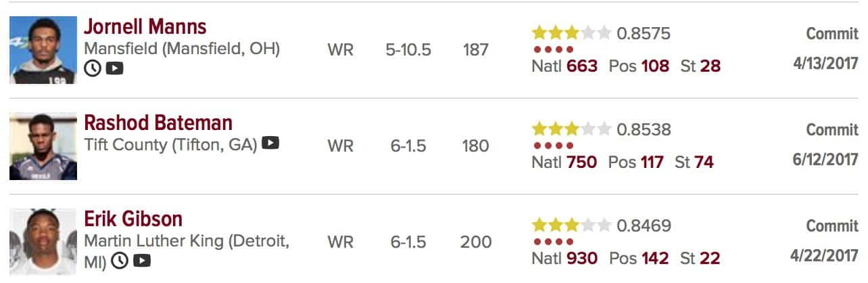
Task: Open Rashod Bateman's player profile name
Action: tap(158, 123)
